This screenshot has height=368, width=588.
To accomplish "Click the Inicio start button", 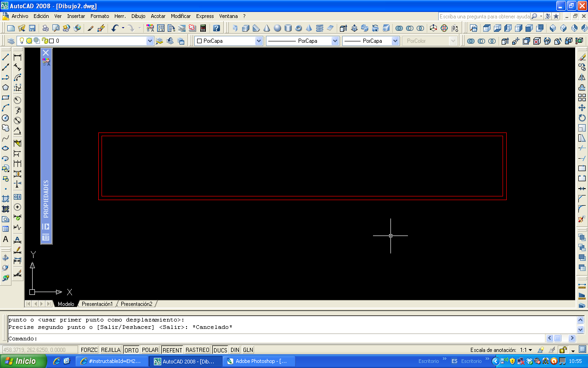I will (x=23, y=361).
